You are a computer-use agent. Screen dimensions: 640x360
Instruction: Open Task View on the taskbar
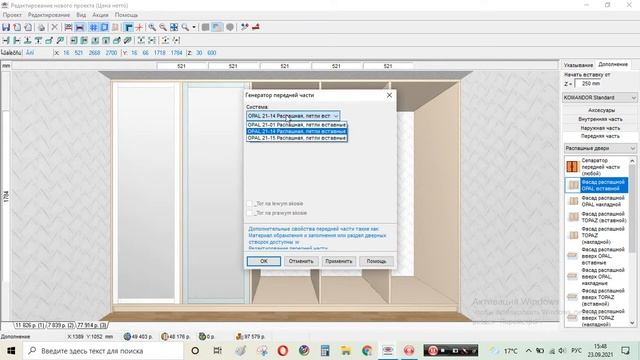[218, 351]
